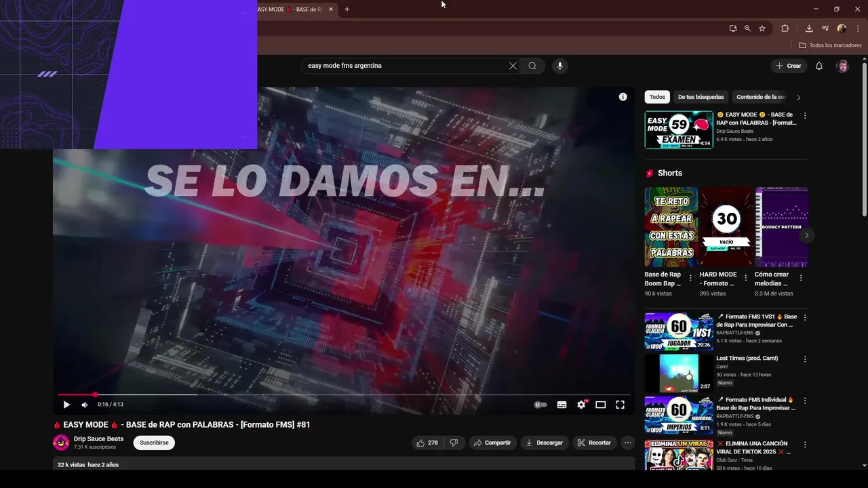The width and height of the screenshot is (868, 488).
Task: Open options for Formato FMS Individual video
Action: click(x=805, y=401)
